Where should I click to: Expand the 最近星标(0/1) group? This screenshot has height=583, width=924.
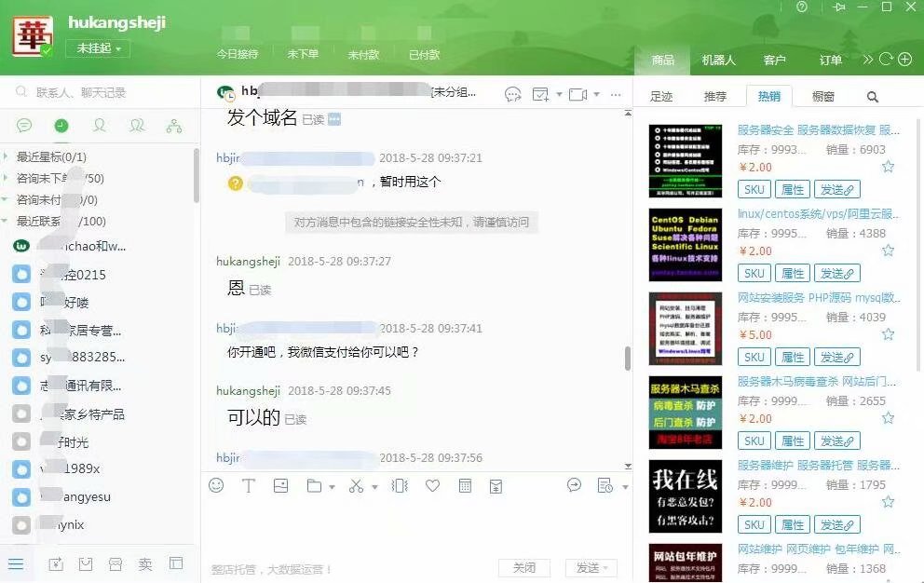pyautogui.click(x=6, y=156)
